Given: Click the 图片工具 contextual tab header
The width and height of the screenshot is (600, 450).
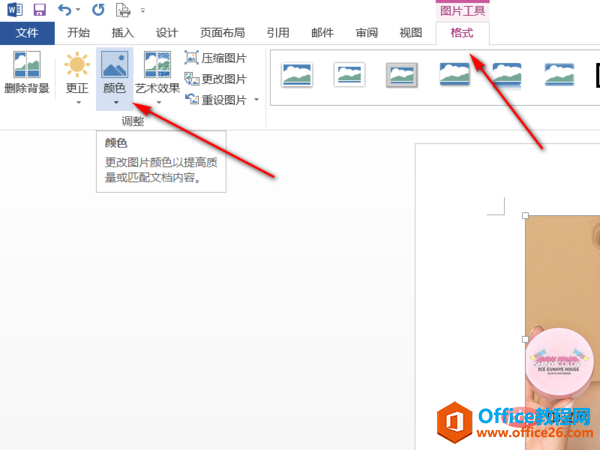Looking at the screenshot, I should point(463,11).
